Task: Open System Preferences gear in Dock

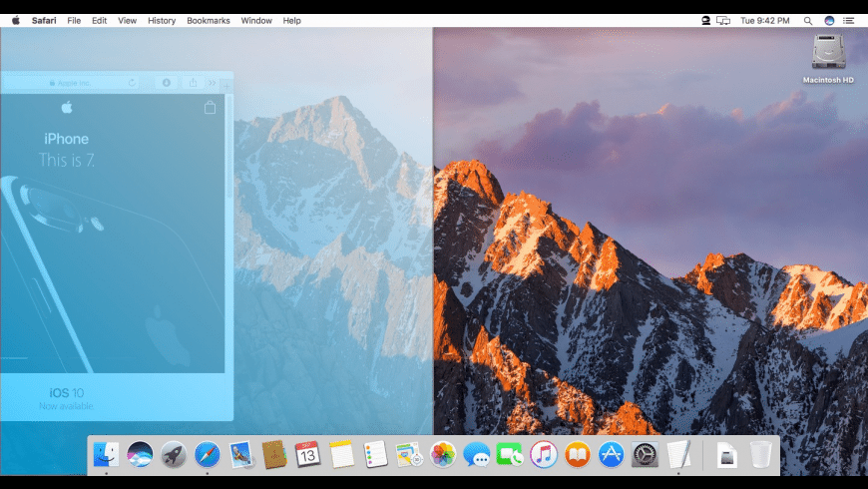Action: (x=645, y=455)
